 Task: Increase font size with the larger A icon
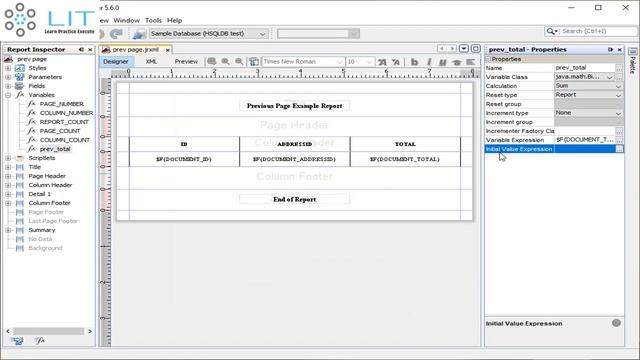tap(382, 62)
